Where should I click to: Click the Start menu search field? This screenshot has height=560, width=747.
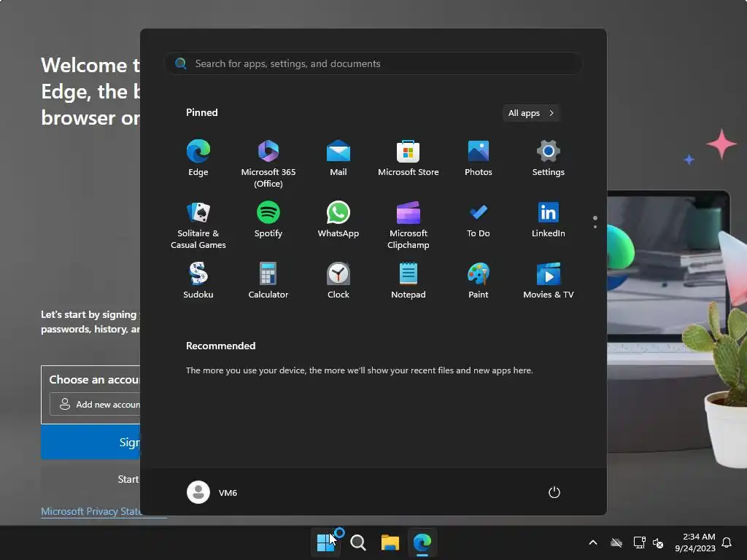click(373, 63)
